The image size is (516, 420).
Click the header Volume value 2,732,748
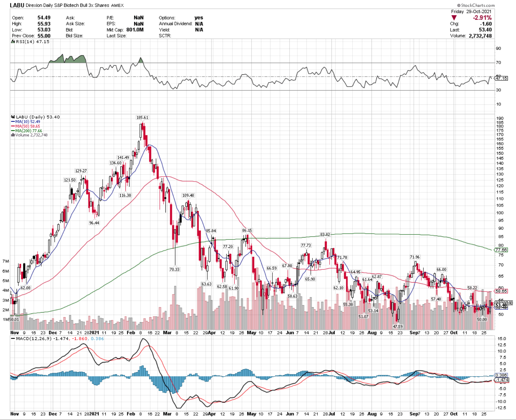point(480,36)
